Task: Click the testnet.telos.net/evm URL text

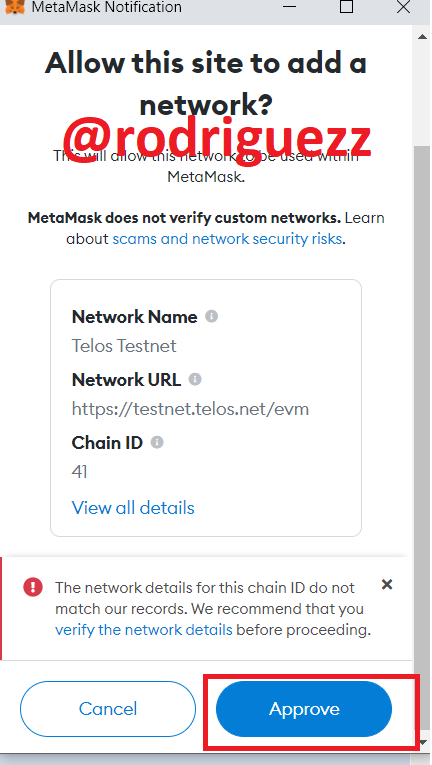Action: click(190, 409)
